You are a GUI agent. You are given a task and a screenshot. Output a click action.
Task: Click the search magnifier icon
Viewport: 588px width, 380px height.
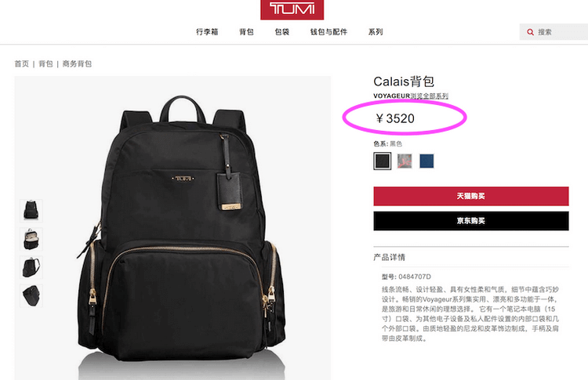coord(530,32)
